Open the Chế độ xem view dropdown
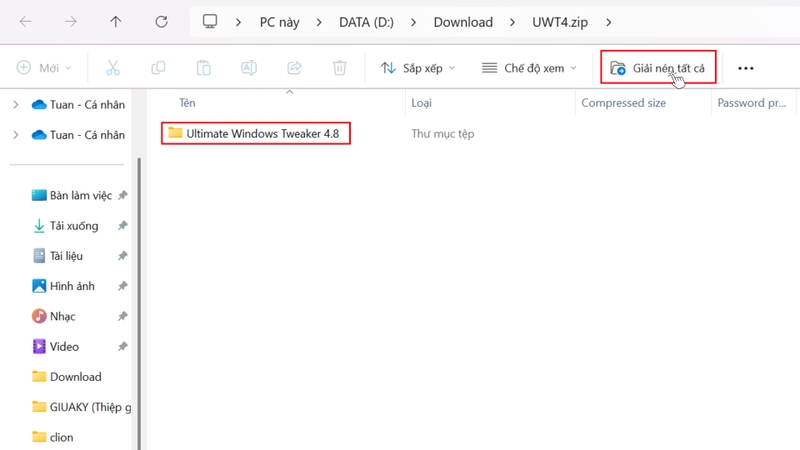The height and width of the screenshot is (450, 800). [530, 68]
